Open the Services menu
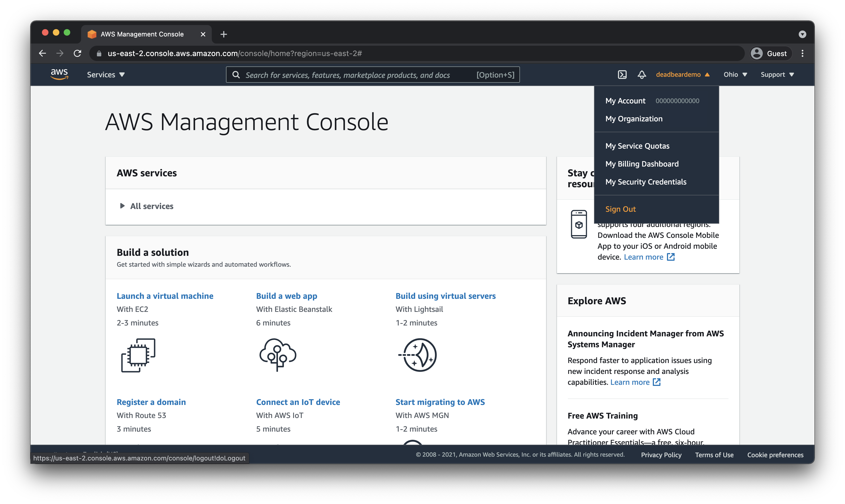845x504 pixels. pos(105,74)
